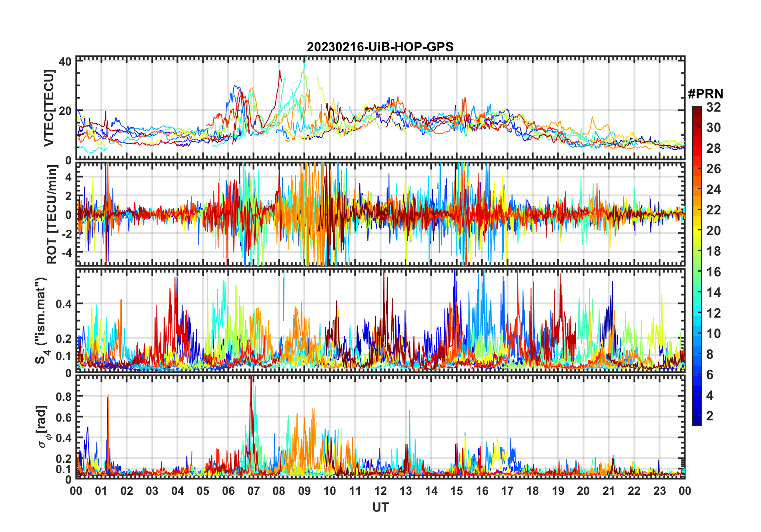Click x-axis hour label 21
The height and width of the screenshot is (532, 761).
point(609,491)
